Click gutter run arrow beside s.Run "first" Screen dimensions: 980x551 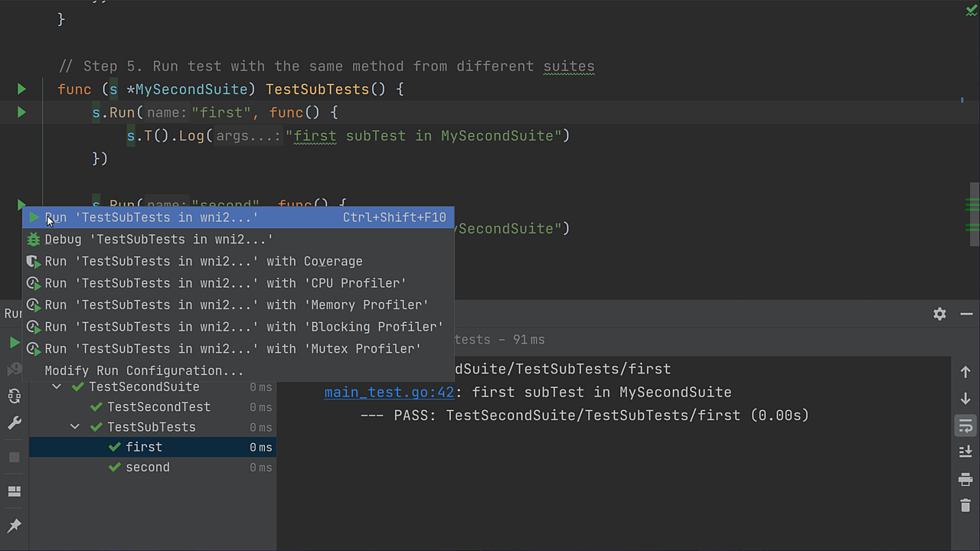pyautogui.click(x=21, y=112)
